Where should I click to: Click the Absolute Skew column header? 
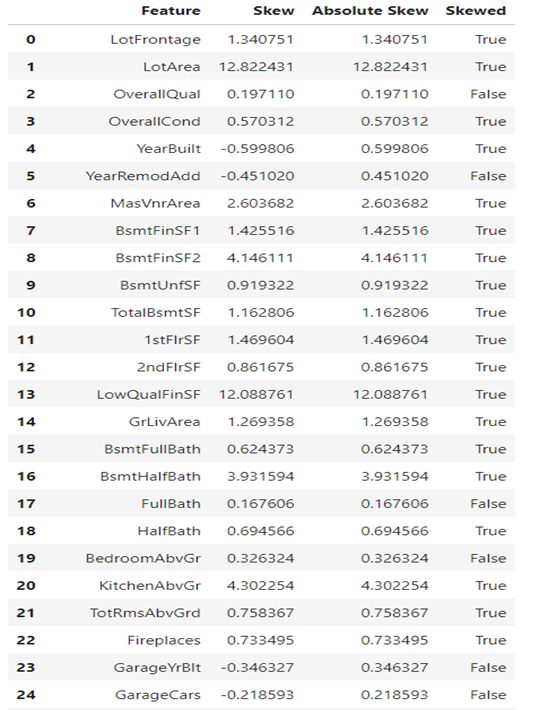coord(370,11)
